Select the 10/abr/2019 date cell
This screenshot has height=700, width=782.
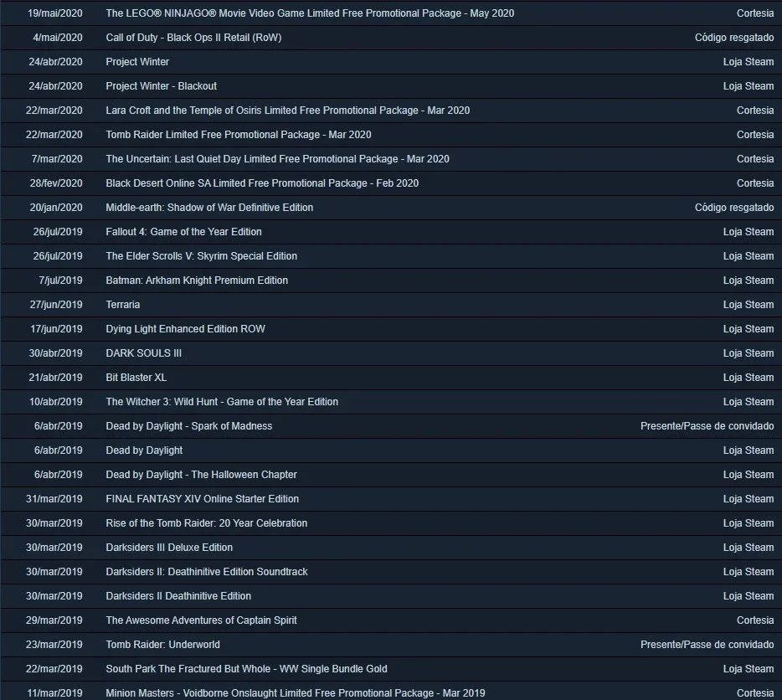pos(55,402)
